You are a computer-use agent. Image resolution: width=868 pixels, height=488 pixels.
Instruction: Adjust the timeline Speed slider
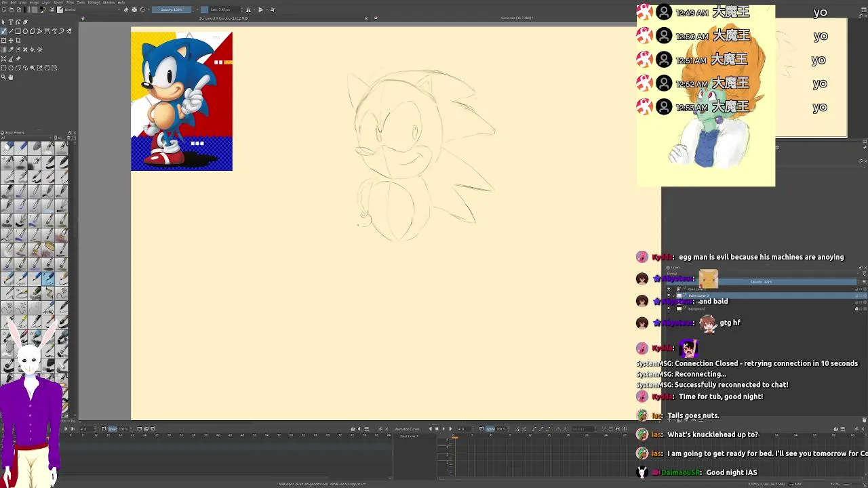pyautogui.click(x=118, y=428)
